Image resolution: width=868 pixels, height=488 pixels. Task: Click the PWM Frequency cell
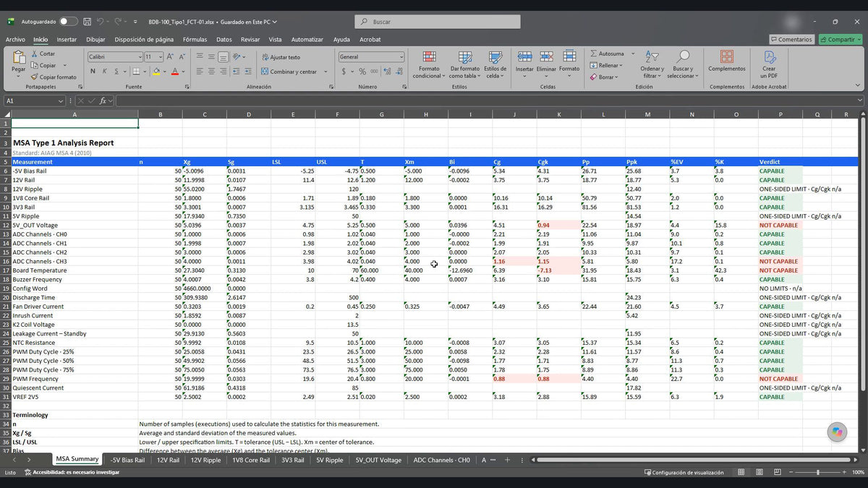point(75,379)
